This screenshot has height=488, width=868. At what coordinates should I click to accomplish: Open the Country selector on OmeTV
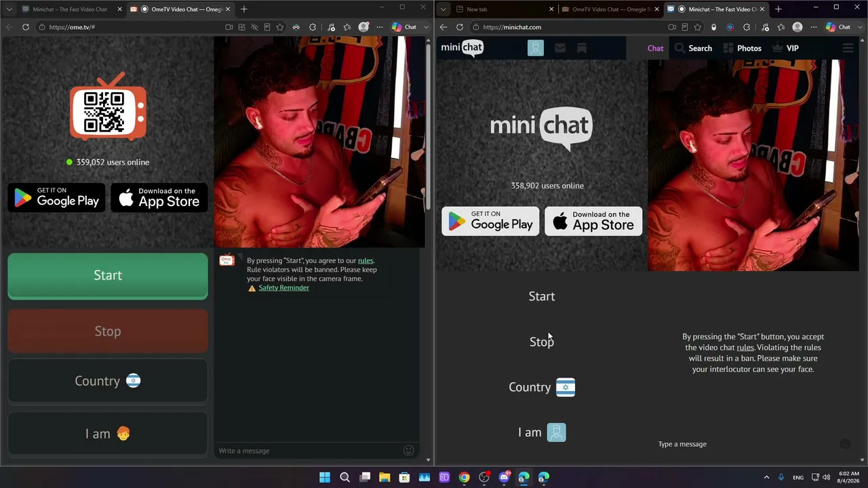108,381
